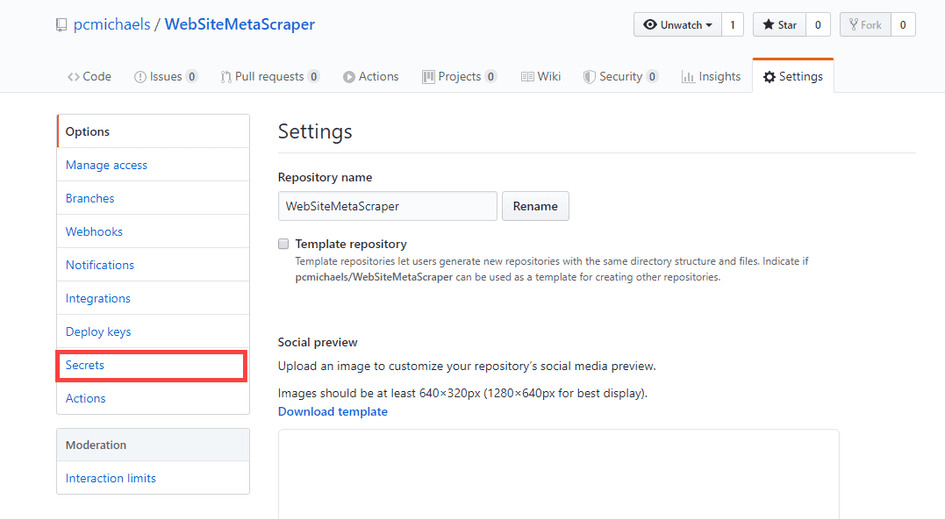
Task: Click the Issues tab exclamation icon
Action: tap(140, 77)
